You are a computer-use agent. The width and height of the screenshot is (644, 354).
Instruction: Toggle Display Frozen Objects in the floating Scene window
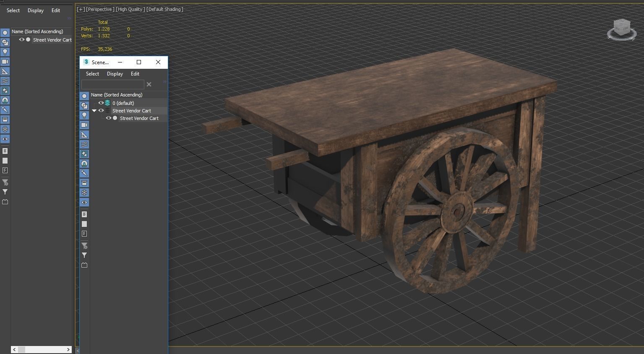(84, 193)
